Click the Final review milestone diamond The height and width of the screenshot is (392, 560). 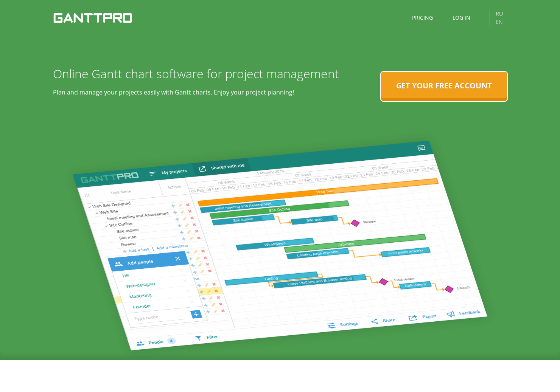[383, 282]
